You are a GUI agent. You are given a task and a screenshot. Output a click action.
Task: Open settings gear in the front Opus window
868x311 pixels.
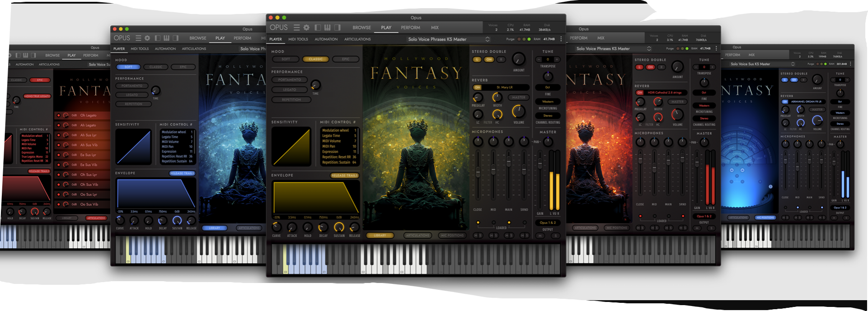click(306, 28)
